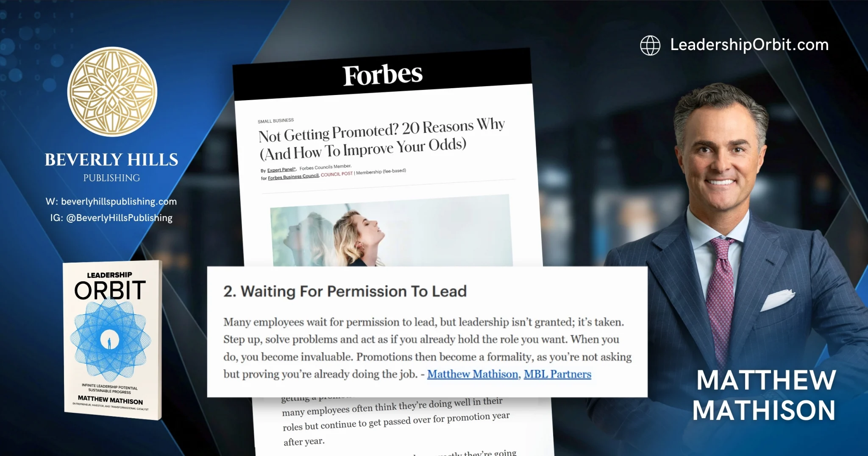The height and width of the screenshot is (456, 868).
Task: Click the Matthew Mathison hyperlink
Action: (x=473, y=374)
